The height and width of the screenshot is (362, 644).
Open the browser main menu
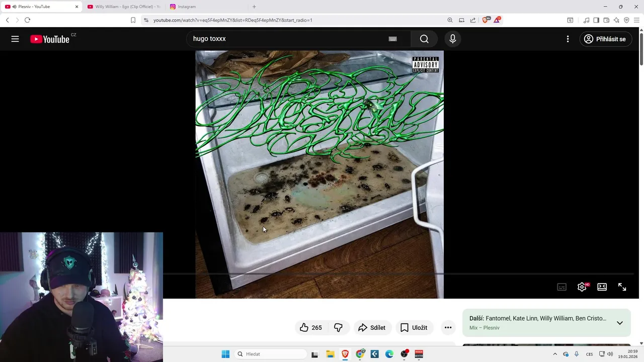tap(636, 20)
